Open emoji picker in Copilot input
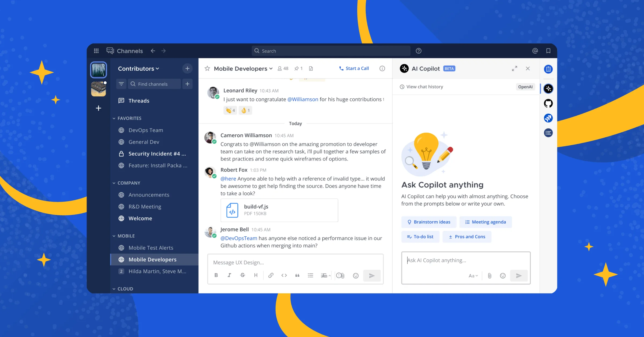 click(503, 276)
